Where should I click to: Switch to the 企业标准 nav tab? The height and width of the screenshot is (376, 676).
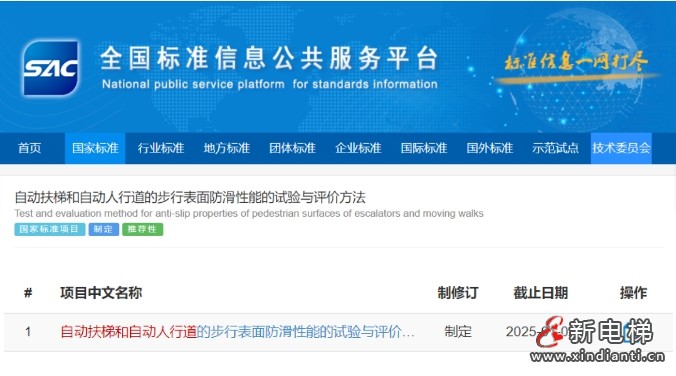pos(358,148)
